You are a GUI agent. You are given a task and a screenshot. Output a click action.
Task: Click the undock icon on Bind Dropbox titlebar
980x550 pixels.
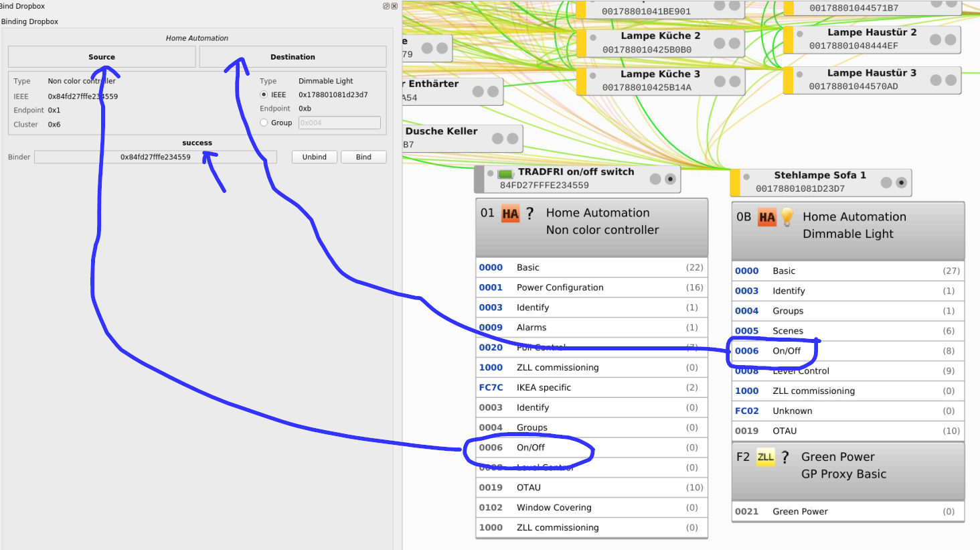[386, 5]
